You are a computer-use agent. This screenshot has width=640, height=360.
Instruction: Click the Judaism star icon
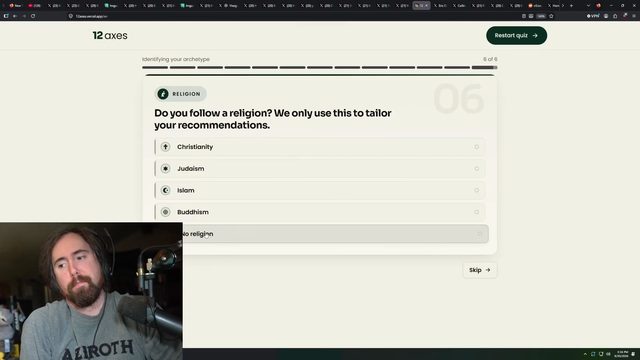[x=165, y=168]
